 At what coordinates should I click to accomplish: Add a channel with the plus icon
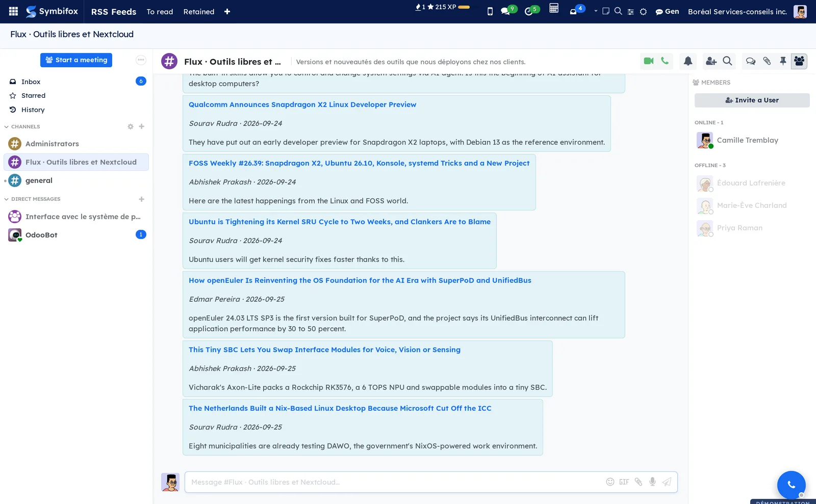click(142, 126)
